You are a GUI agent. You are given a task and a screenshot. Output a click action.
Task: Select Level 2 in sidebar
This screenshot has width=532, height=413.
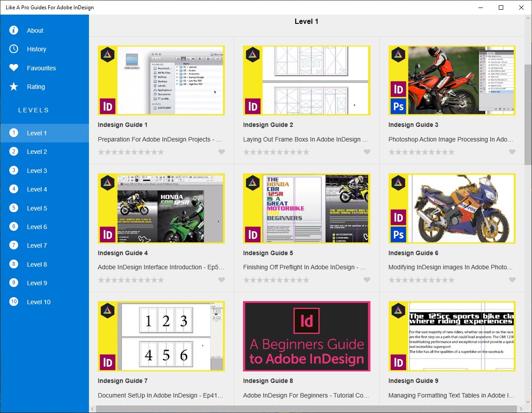44,152
